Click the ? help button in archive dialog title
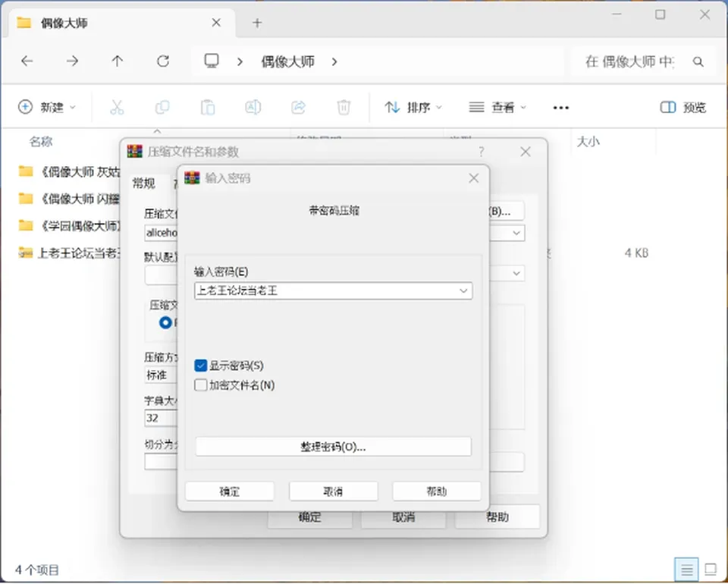The image size is (728, 584). pyautogui.click(x=482, y=152)
